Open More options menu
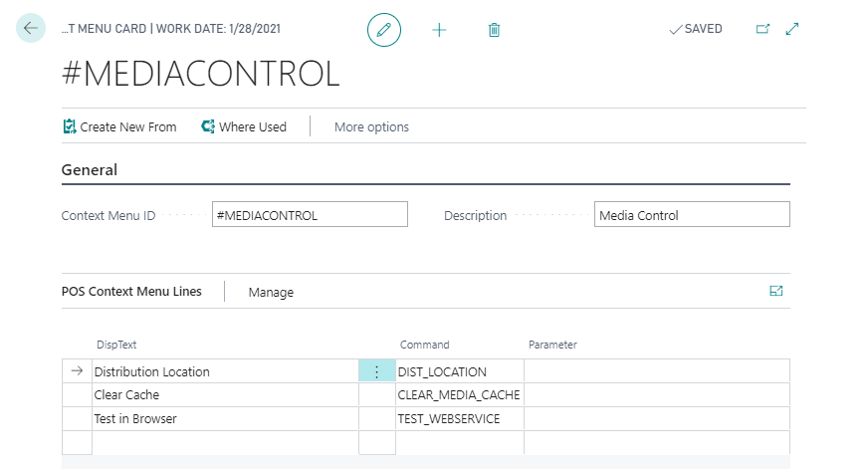Image resolution: width=868 pixels, height=469 pixels. point(371,126)
